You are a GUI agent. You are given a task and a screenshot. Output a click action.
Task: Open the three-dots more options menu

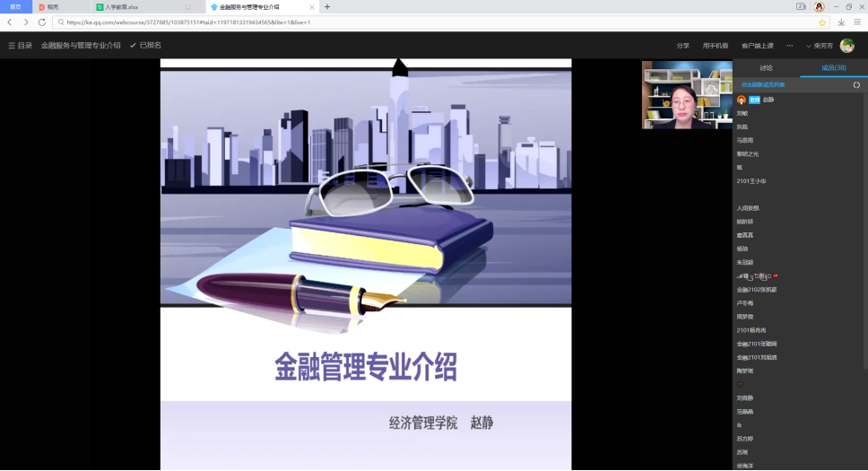pos(789,46)
